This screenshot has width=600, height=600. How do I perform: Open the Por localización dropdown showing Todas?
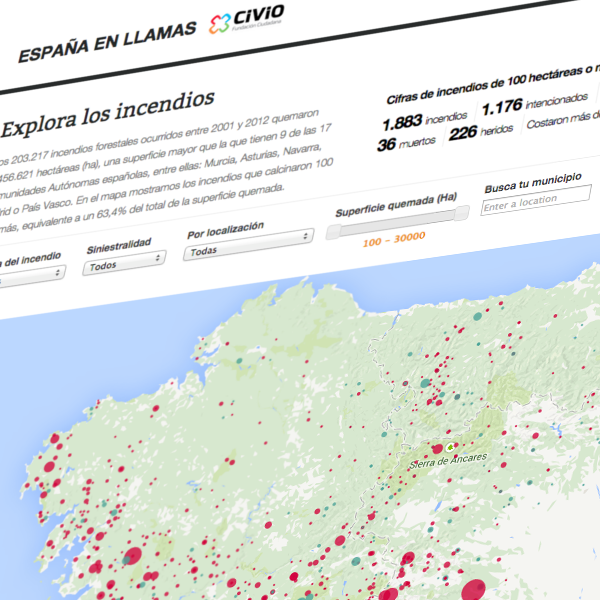pos(249,245)
